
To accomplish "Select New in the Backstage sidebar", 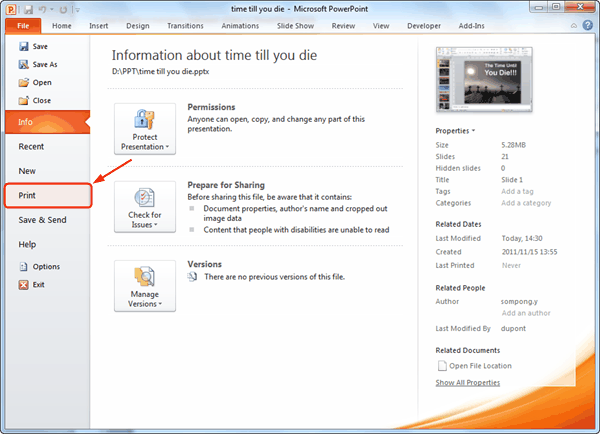I will tap(48, 171).
